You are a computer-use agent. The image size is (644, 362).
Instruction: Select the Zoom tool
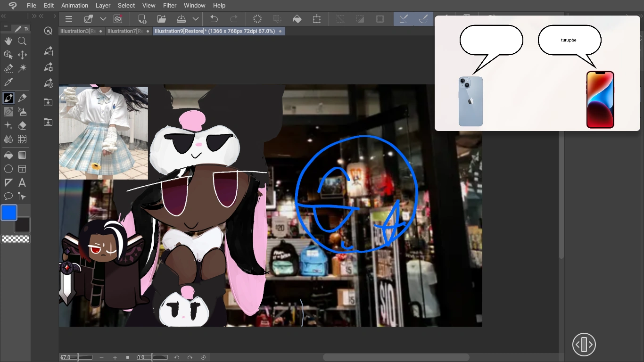22,41
